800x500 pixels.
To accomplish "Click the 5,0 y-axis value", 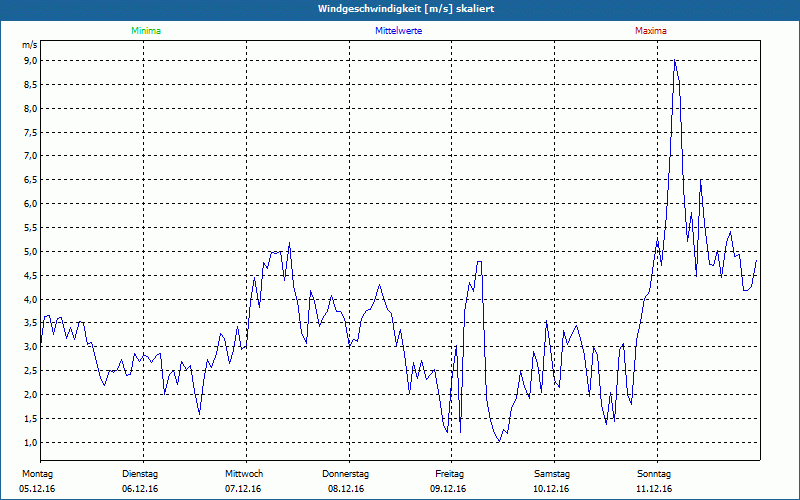I will point(31,252).
